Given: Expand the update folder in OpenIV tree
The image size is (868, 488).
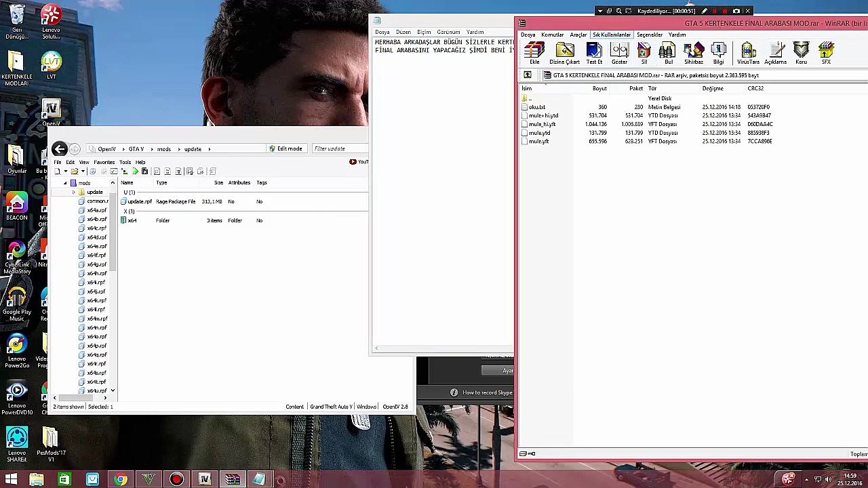Looking at the screenshot, I should point(74,192).
